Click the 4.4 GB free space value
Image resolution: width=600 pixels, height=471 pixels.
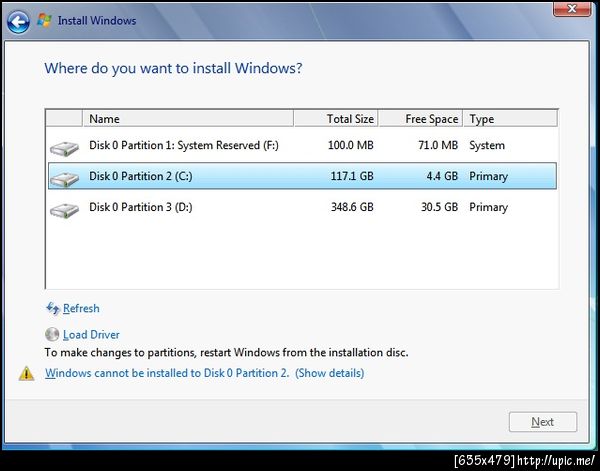(x=442, y=176)
